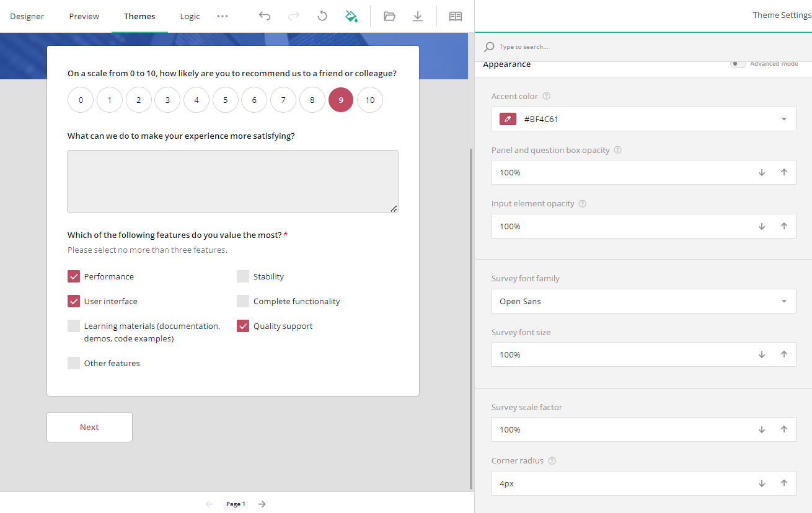Screen dimensions: 812x513
Task: Click the Next button on the survey
Action: click(x=89, y=427)
